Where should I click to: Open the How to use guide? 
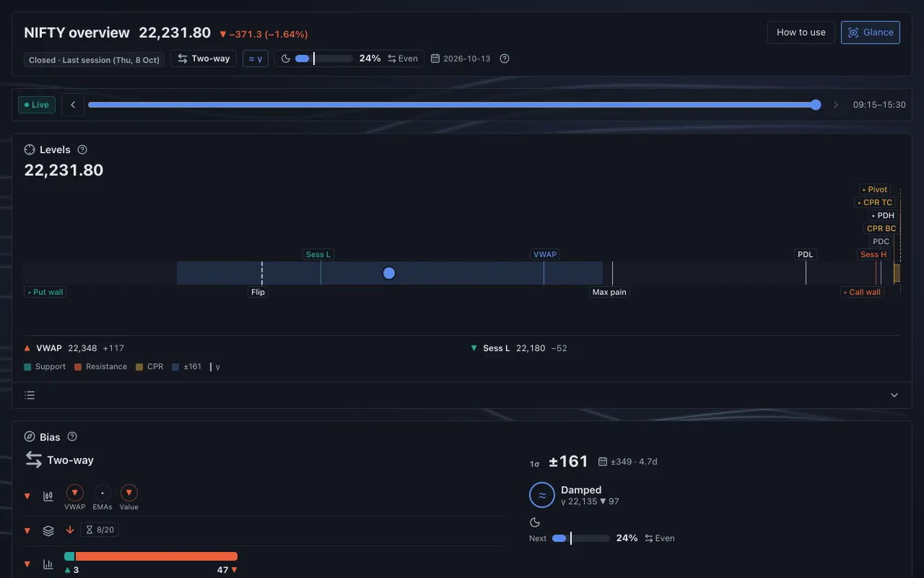(801, 33)
